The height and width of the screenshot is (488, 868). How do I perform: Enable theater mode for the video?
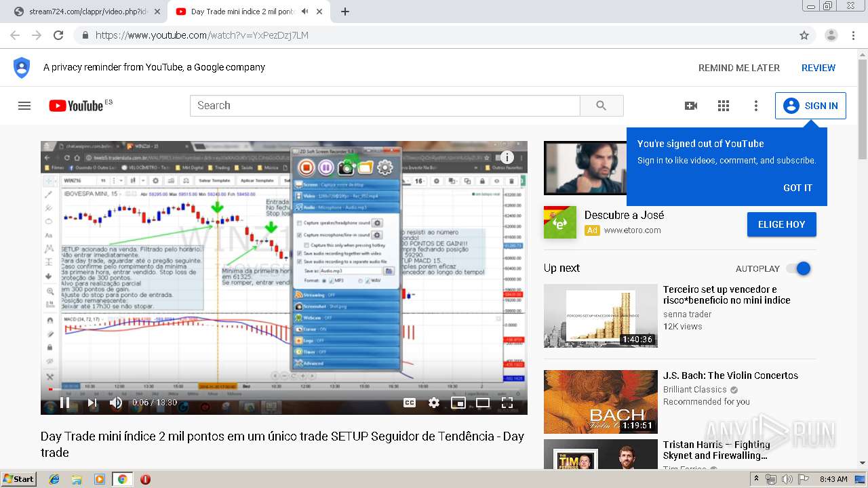pos(483,403)
